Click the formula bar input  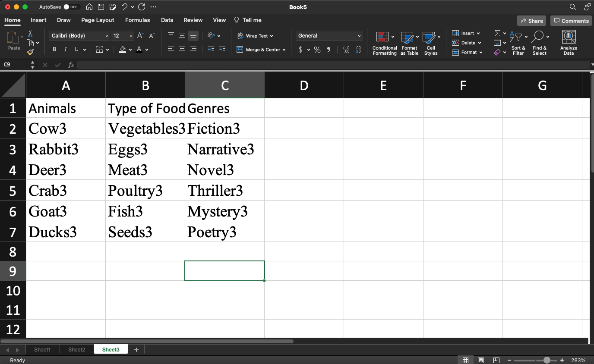click(x=333, y=65)
